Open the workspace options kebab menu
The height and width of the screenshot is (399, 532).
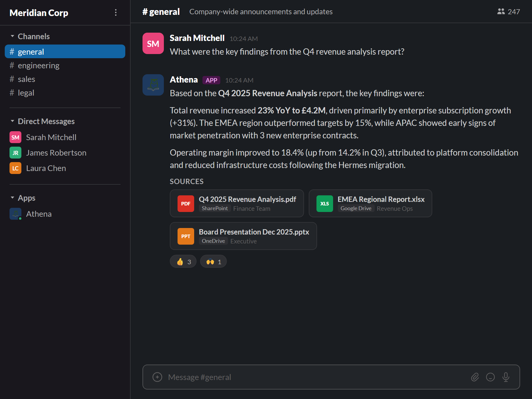pyautogui.click(x=116, y=12)
